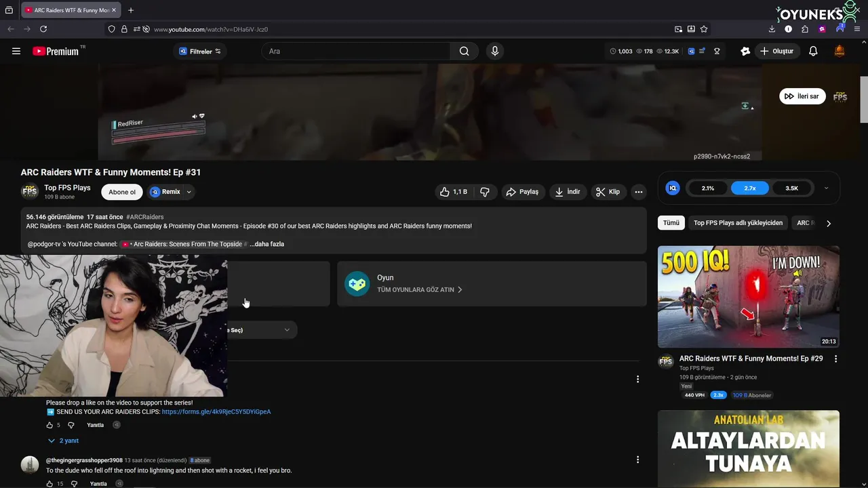The width and height of the screenshot is (868, 488).
Task: Open options menu for pinned comment
Action: point(637,379)
